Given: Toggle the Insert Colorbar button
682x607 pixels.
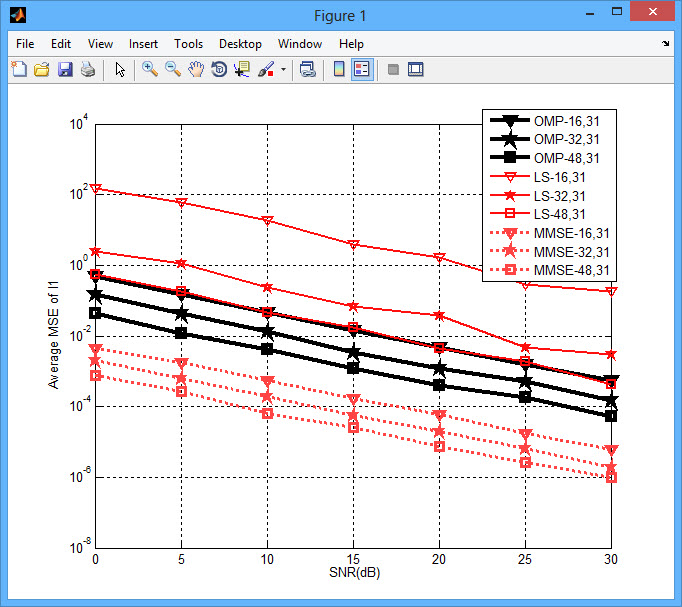Looking at the screenshot, I should click(x=339, y=69).
